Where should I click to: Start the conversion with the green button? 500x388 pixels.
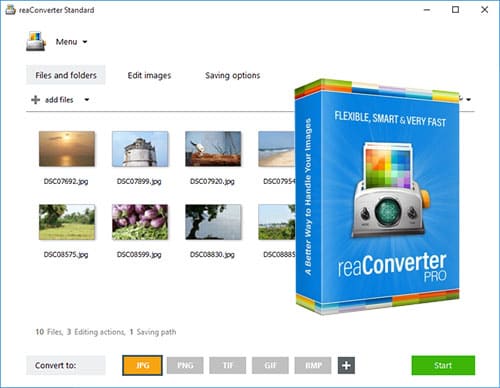443,365
